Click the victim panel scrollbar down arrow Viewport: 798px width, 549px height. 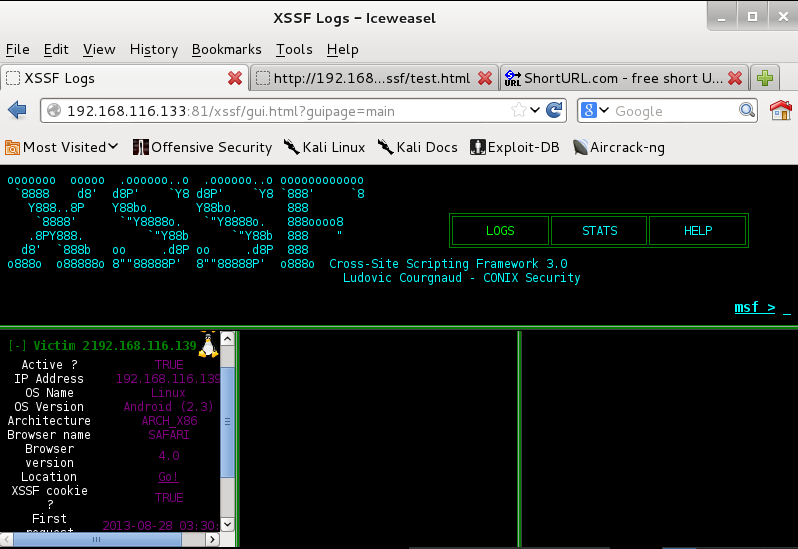[x=227, y=524]
